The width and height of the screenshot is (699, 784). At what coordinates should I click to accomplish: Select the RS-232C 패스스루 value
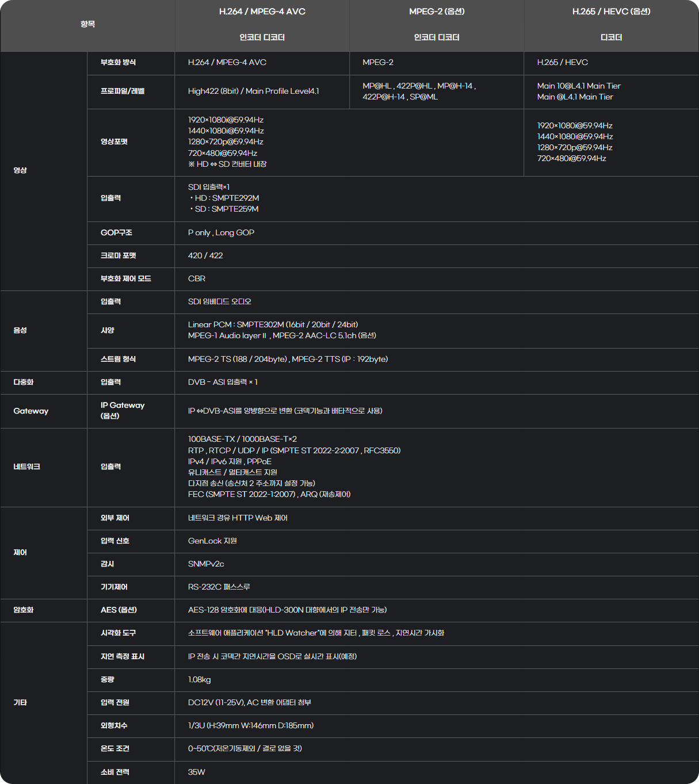point(219,587)
